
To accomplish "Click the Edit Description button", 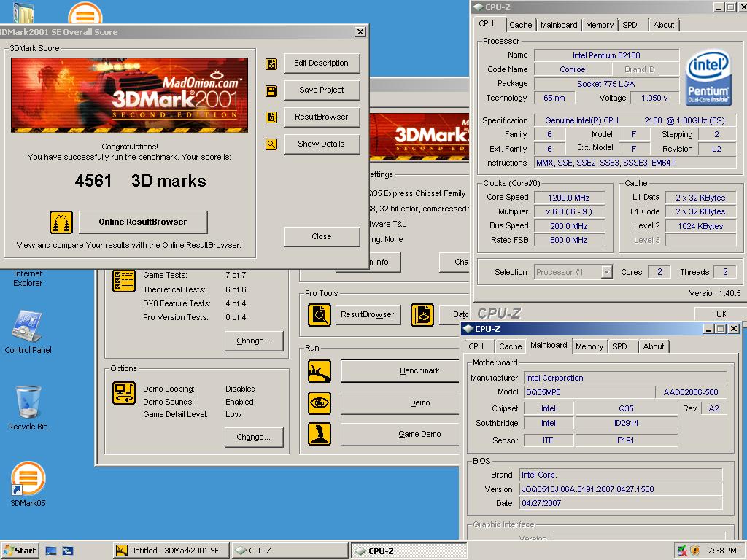I will [x=322, y=63].
